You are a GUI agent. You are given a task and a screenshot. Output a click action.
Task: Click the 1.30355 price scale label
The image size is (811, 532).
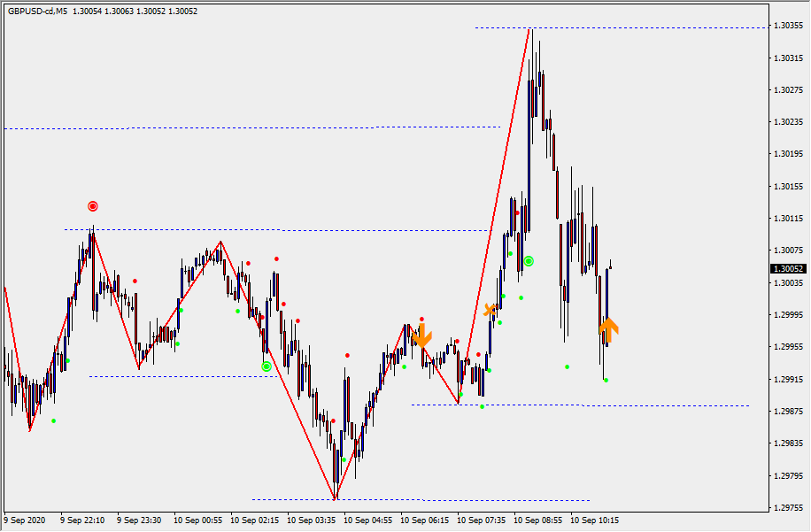[x=788, y=26]
